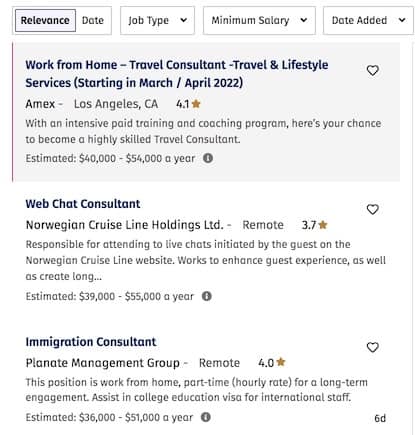
Task: Save the Amex Travel Consultant job with heart
Action: [373, 70]
